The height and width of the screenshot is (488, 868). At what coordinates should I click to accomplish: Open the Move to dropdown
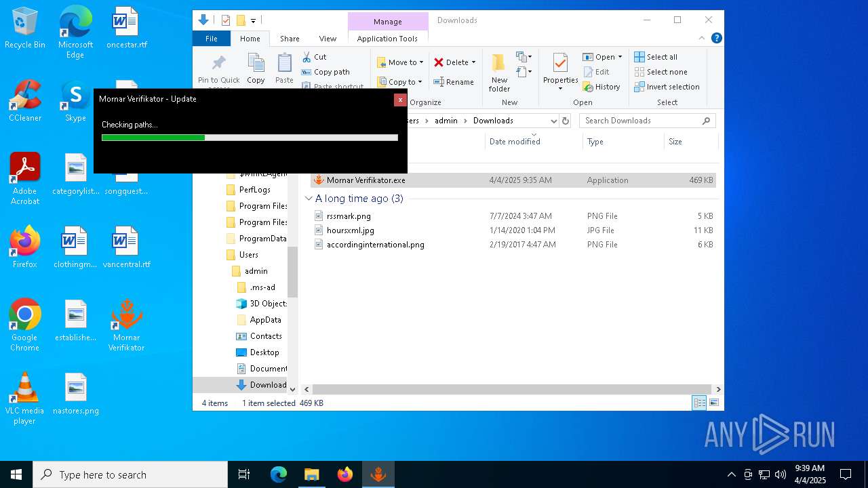tap(400, 62)
